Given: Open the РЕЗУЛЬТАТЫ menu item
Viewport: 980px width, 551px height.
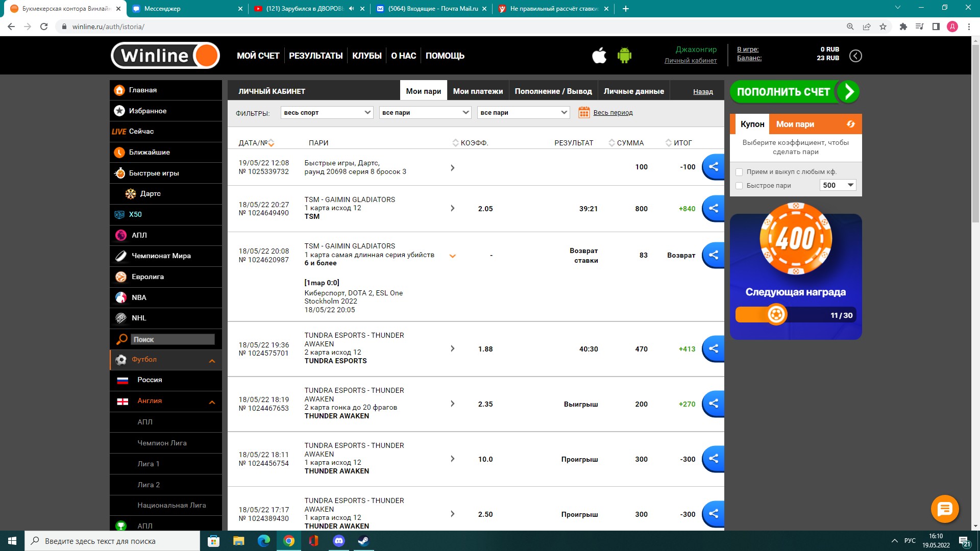Looking at the screenshot, I should [x=315, y=56].
